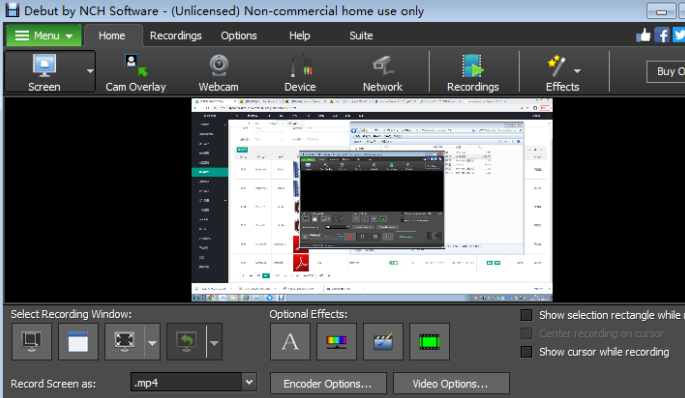Screen dimensions: 685x398
Task: Open the .mp4 format combo box
Action: point(194,383)
